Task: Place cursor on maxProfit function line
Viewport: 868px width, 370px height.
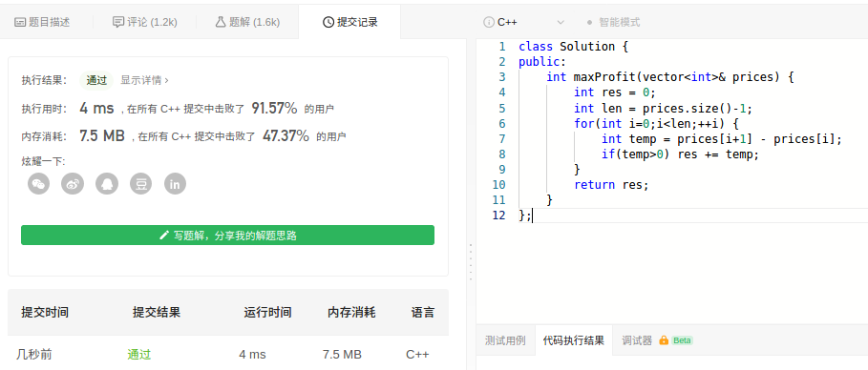Action: click(669, 77)
